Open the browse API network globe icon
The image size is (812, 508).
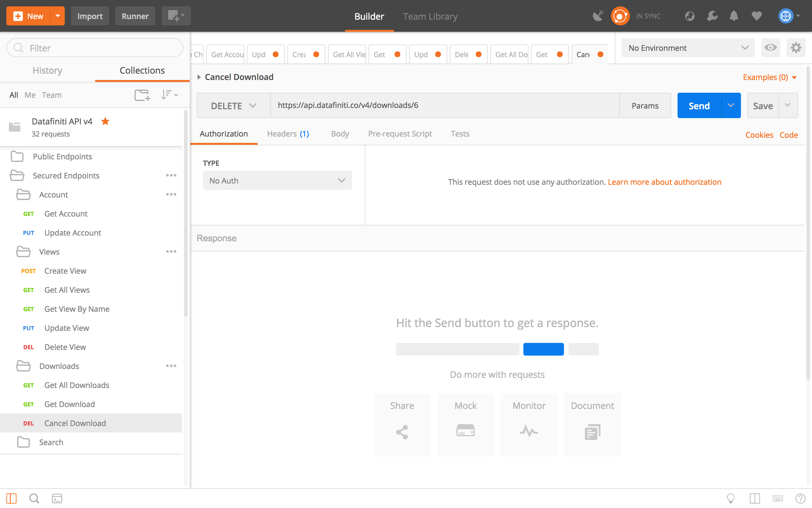690,16
